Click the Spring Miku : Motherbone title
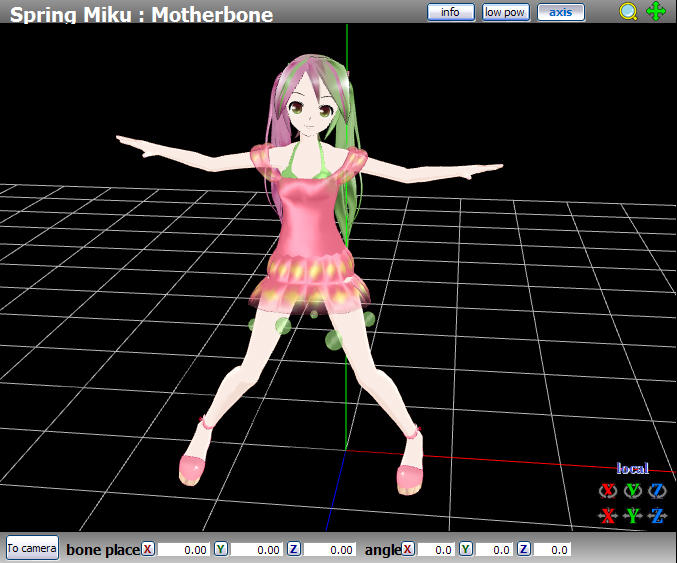The width and height of the screenshot is (677, 563). 141,14
